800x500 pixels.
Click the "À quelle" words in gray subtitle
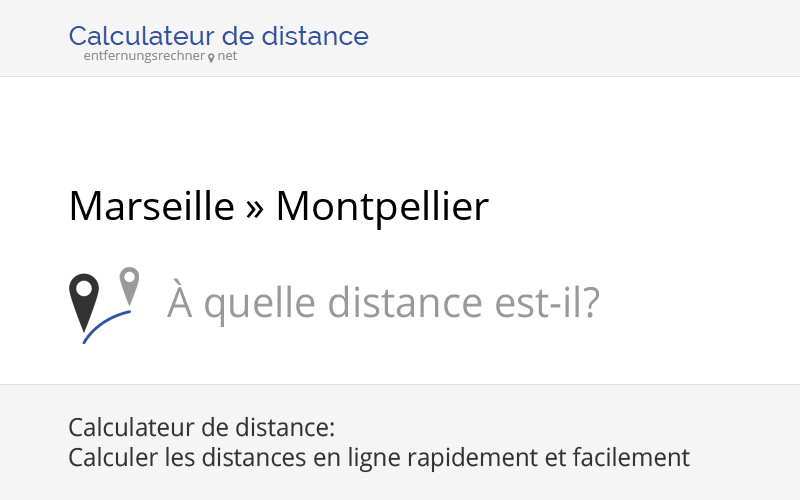tap(241, 302)
